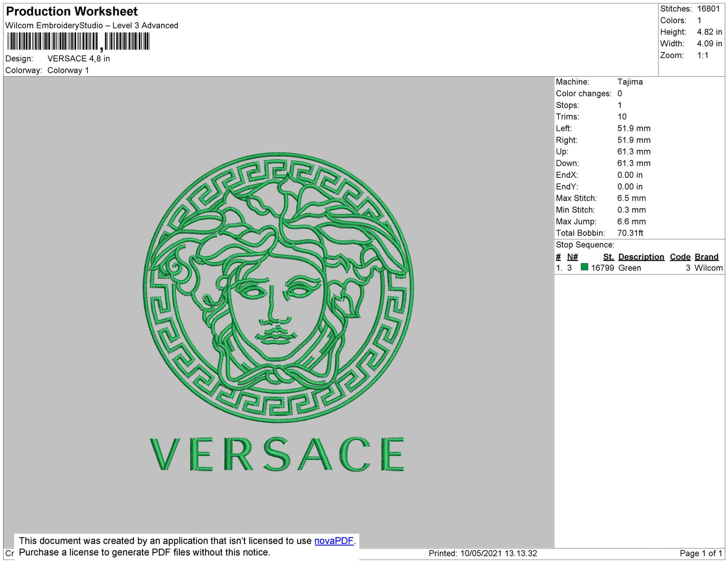The width and height of the screenshot is (728, 563).
Task: Click the Brand column header
Action: point(707,257)
